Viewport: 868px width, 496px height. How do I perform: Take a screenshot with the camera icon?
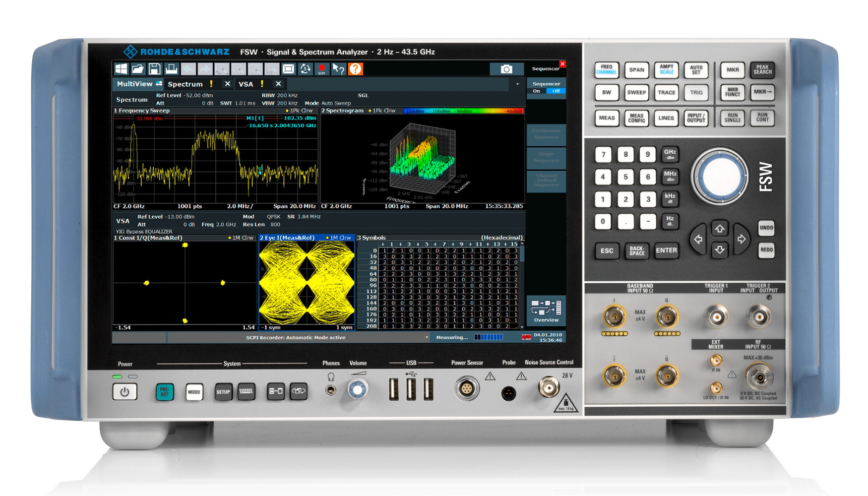506,69
